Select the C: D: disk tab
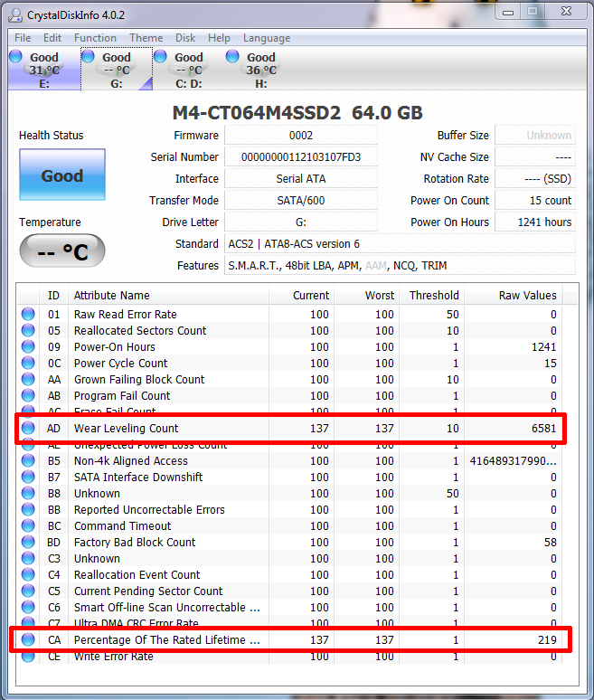 pos(189,70)
